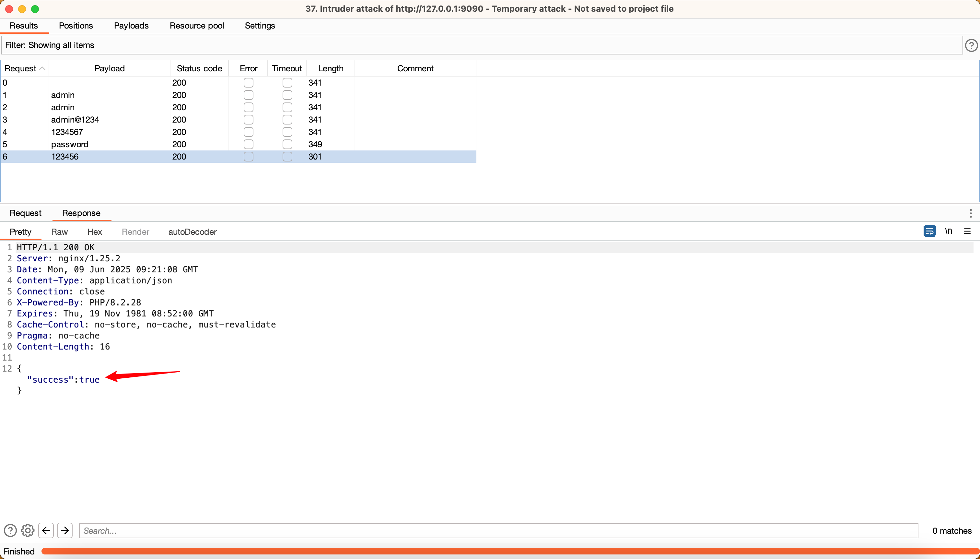This screenshot has height=559, width=980.
Task: Switch to the Results tab
Action: click(x=24, y=26)
